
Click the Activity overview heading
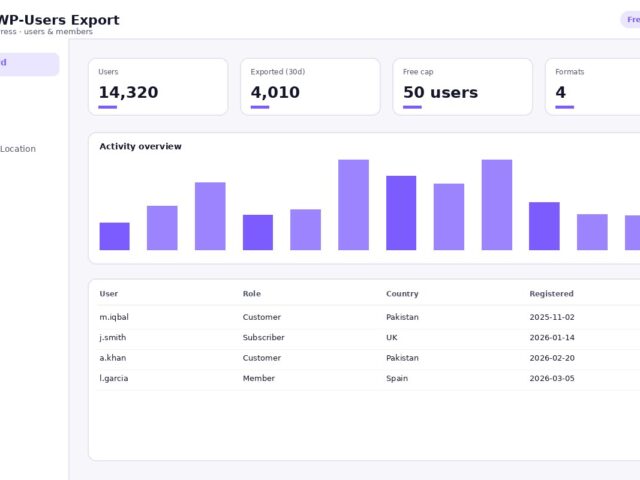pos(140,146)
